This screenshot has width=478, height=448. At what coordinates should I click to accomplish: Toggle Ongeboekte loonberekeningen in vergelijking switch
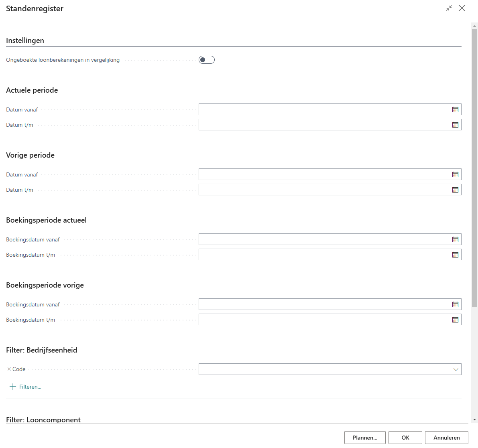pyautogui.click(x=206, y=60)
